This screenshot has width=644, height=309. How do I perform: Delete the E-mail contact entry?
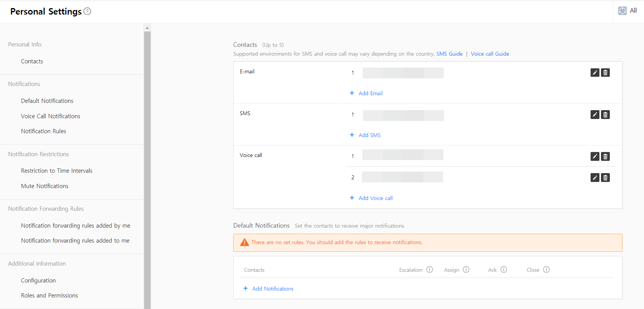pyautogui.click(x=605, y=73)
